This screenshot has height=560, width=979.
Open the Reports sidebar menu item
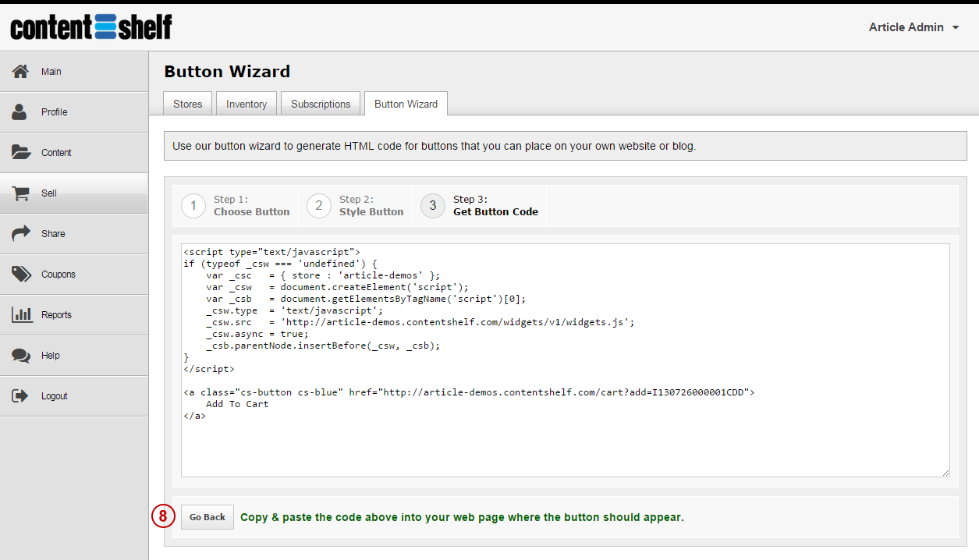pyautogui.click(x=74, y=315)
